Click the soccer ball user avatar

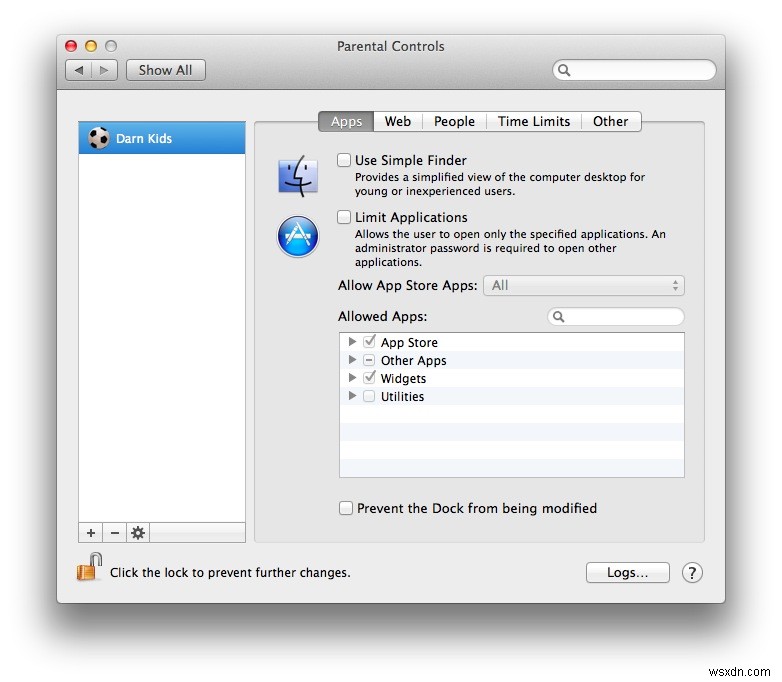point(98,138)
